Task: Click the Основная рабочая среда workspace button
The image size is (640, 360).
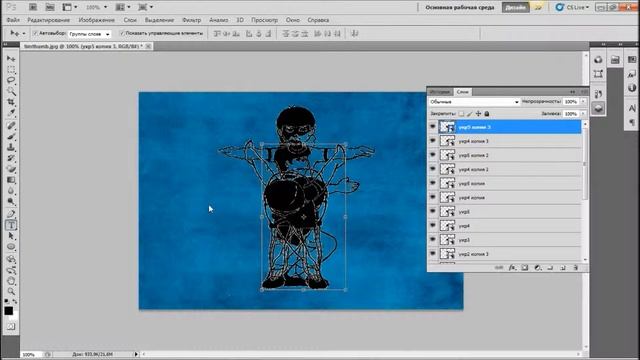Action: [x=460, y=7]
